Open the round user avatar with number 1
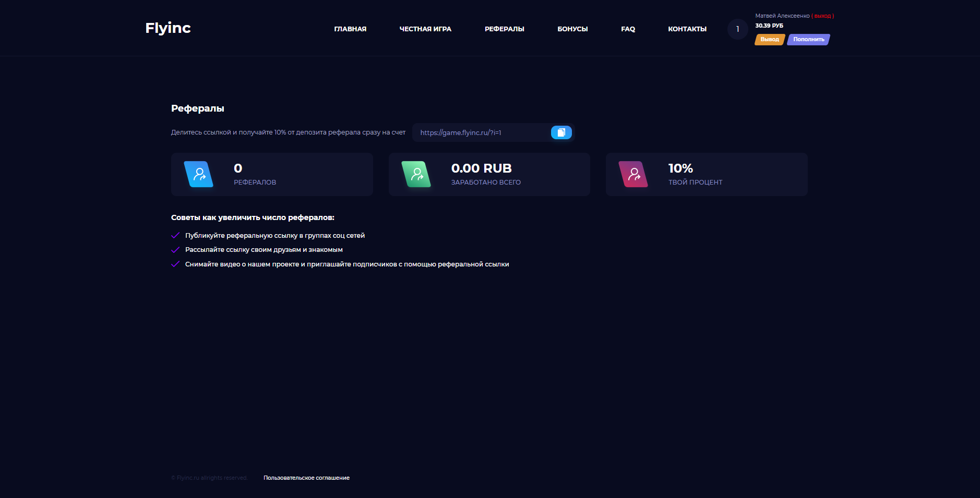 pos(737,29)
